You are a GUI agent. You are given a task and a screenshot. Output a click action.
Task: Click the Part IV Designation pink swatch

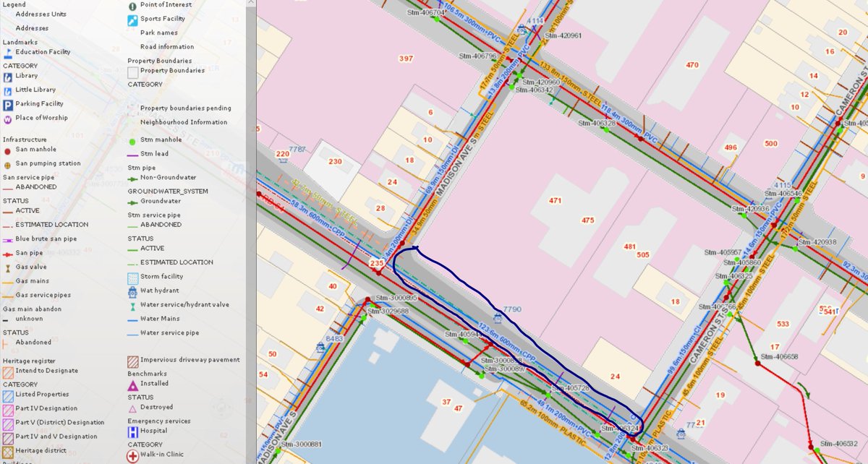8,409
